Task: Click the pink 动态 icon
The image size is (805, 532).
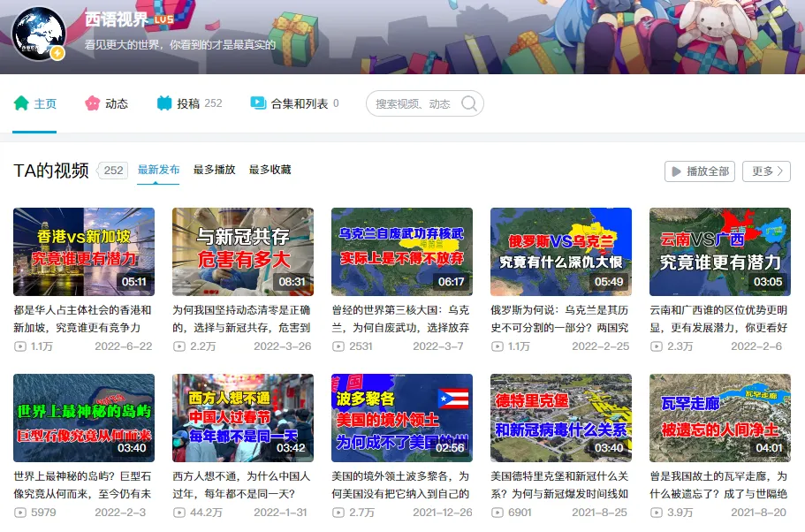Action: pyautogui.click(x=92, y=103)
